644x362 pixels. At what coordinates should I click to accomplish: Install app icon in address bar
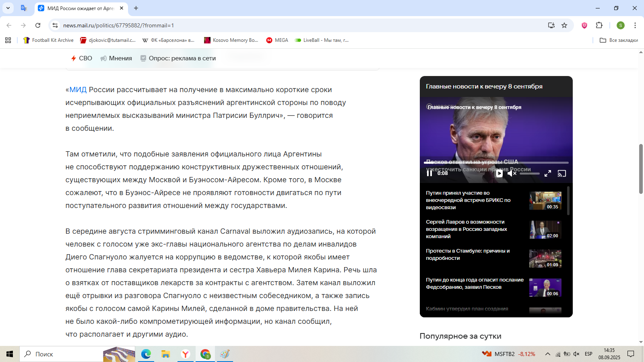click(x=551, y=25)
